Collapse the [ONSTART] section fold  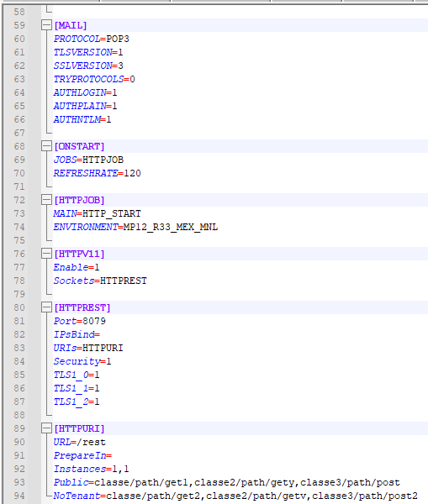point(46,146)
